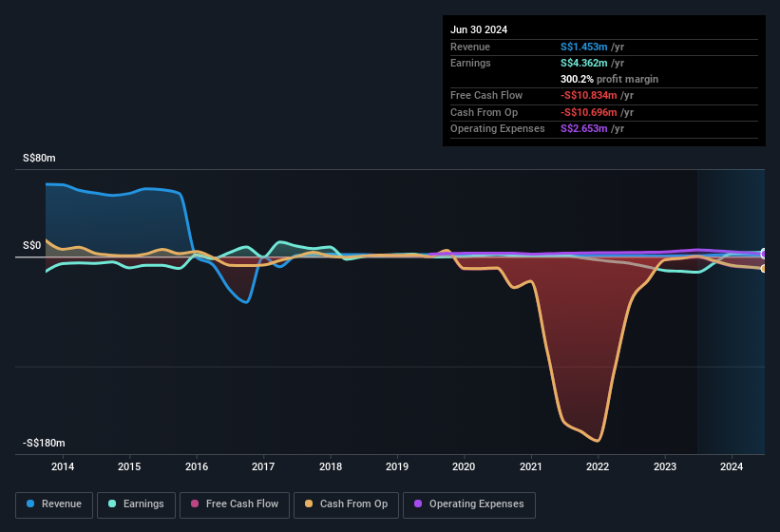Viewport: 780px width, 532px height.
Task: Click the 2016 x-axis label
Action: pos(197,466)
